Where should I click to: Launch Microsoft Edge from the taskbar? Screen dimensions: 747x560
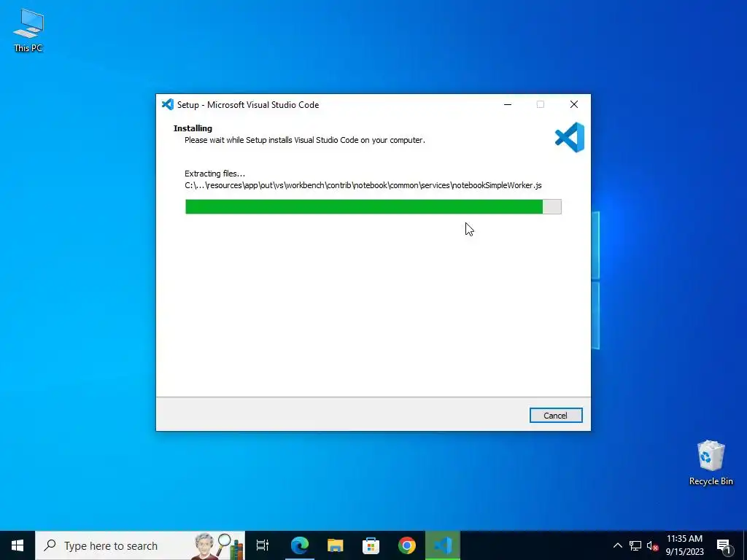300,545
